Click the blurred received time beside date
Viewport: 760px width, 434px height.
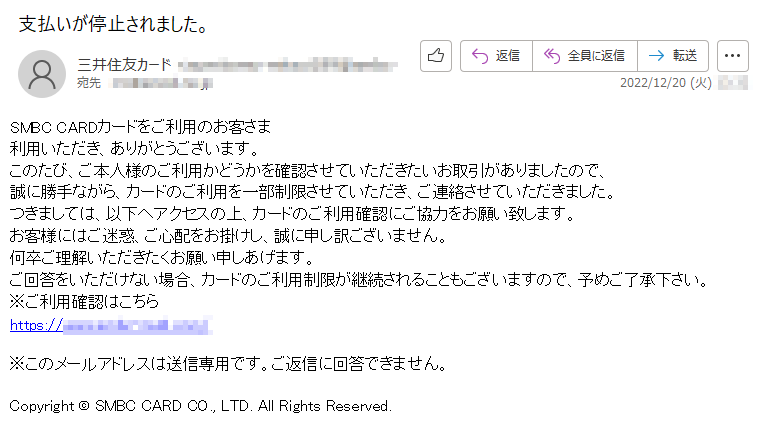732,83
